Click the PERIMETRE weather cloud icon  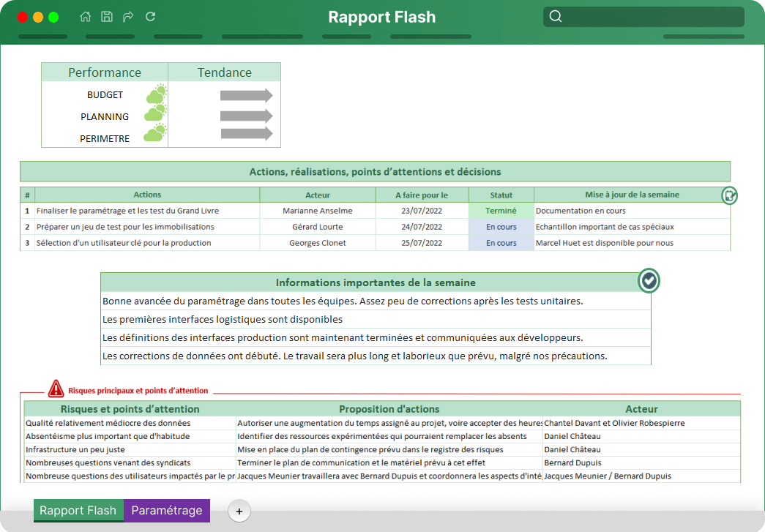155,132
